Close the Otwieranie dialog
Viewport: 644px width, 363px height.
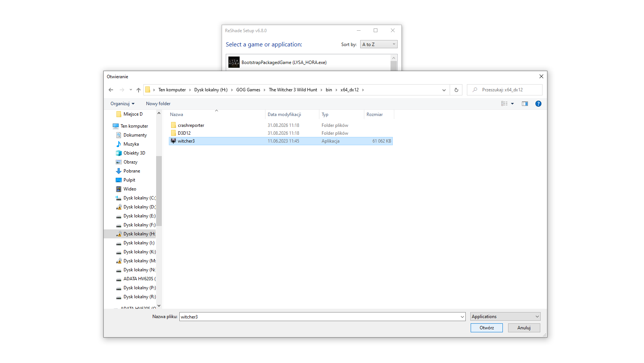click(541, 76)
